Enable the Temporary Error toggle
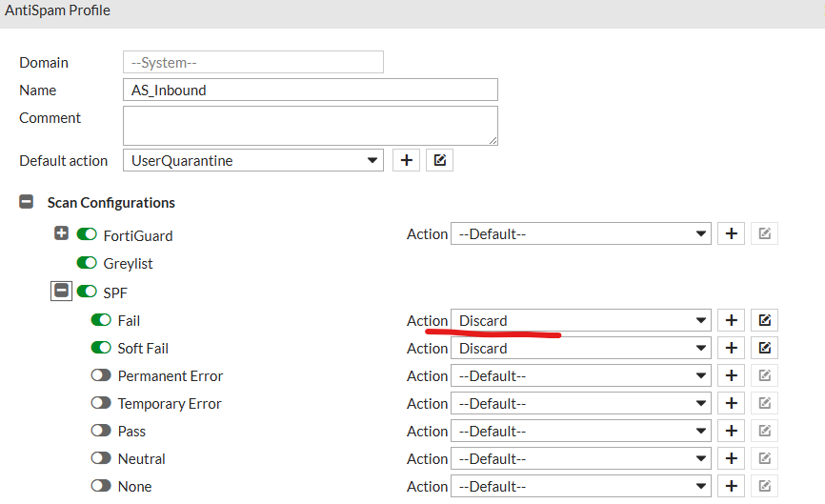The image size is (825, 504). click(101, 403)
